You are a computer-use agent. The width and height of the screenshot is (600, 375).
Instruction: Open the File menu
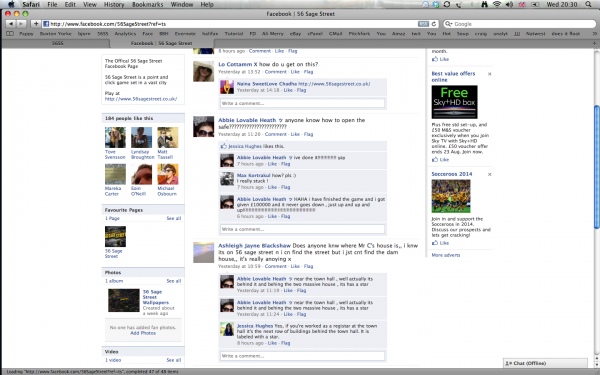point(52,4)
